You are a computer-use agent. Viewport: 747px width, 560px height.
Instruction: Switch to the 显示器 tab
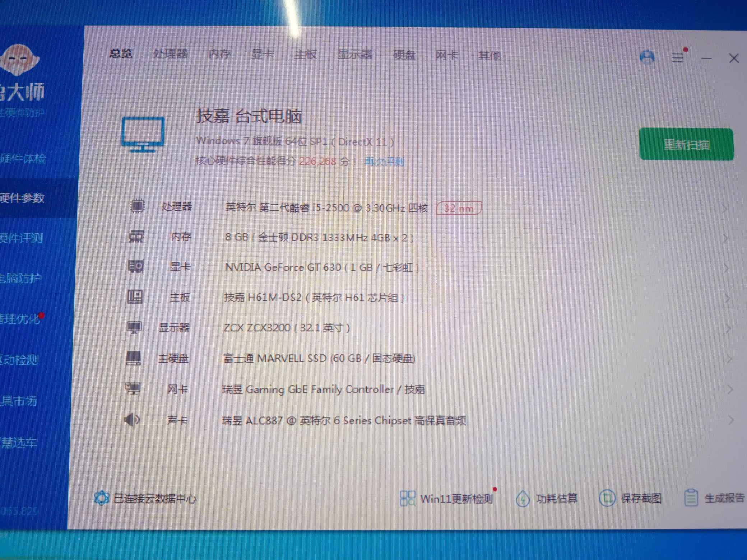tap(355, 55)
